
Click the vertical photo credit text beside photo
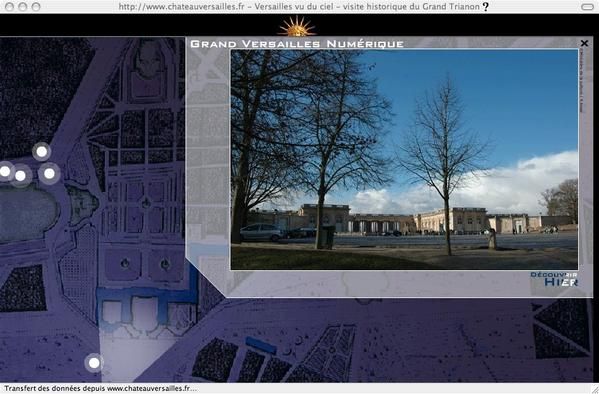point(581,81)
